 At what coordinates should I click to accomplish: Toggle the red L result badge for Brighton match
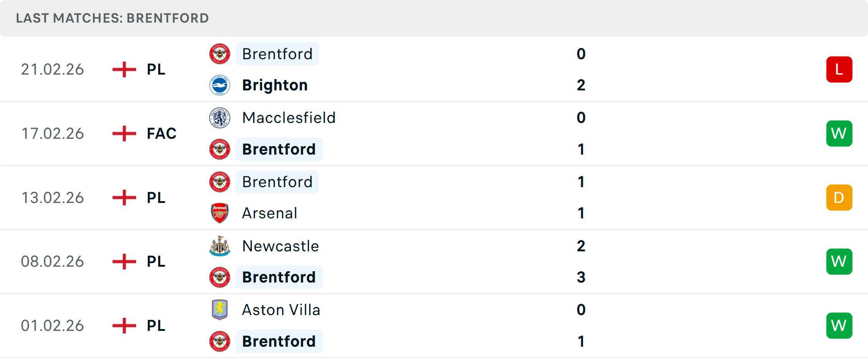(839, 69)
